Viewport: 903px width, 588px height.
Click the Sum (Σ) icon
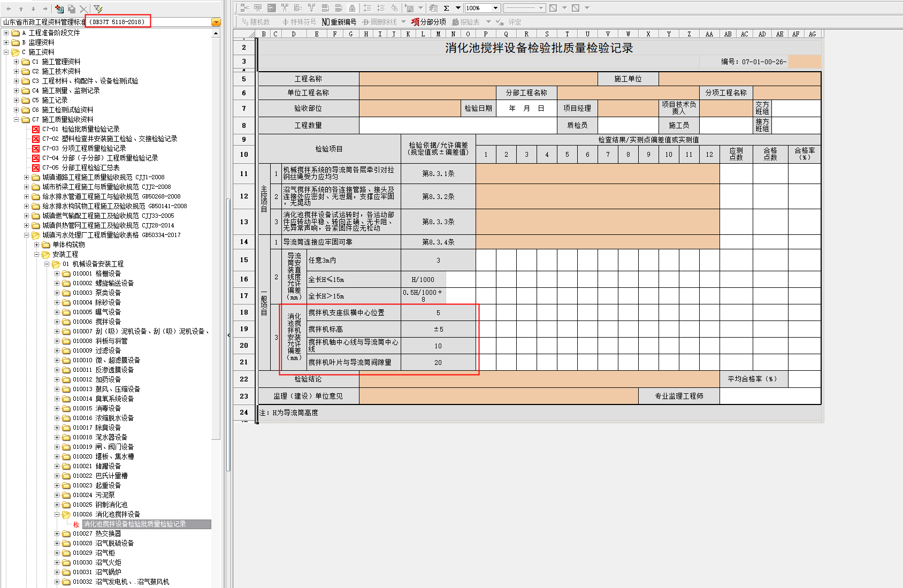pos(447,8)
